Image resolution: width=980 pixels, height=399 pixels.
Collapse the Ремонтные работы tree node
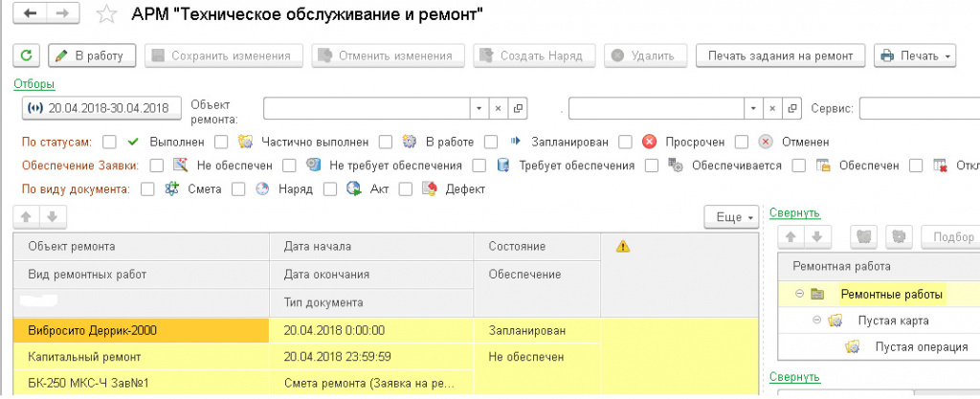click(x=799, y=295)
